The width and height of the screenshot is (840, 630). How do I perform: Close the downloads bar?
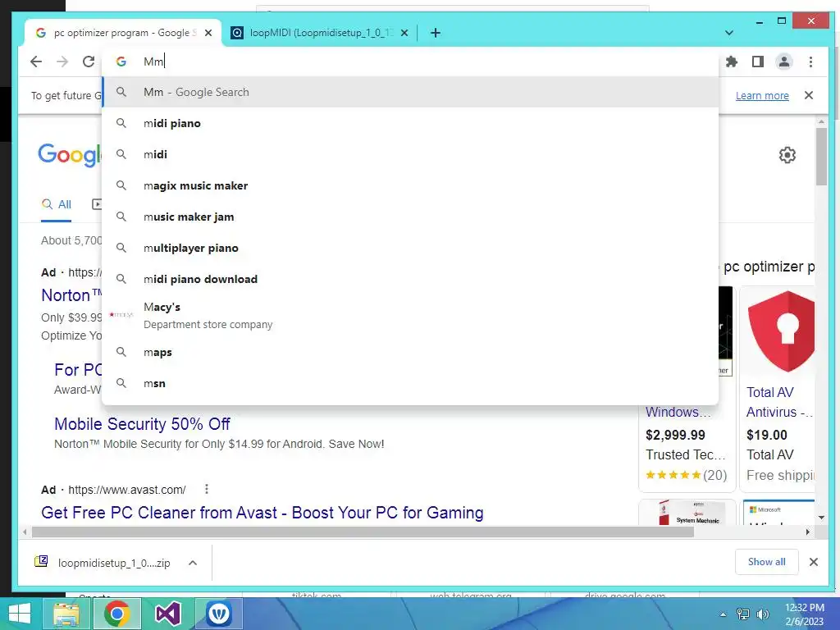[813, 562]
